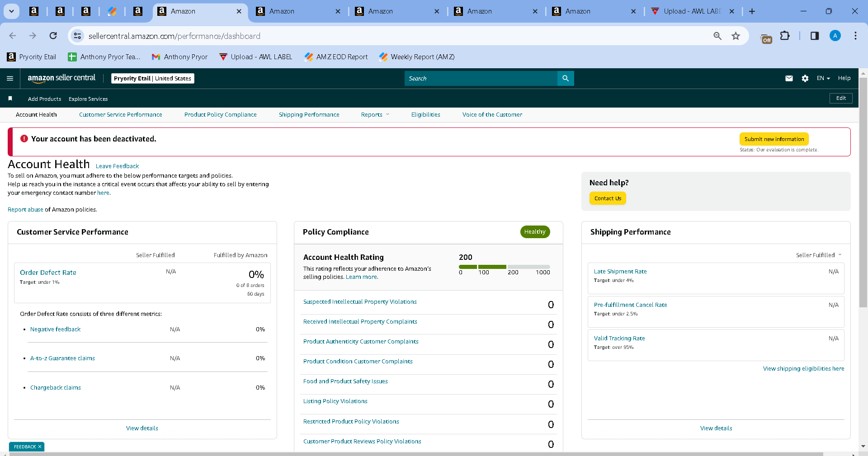868x456 pixels.
Task: Click the Edit button in the favorites bar
Action: pos(841,98)
